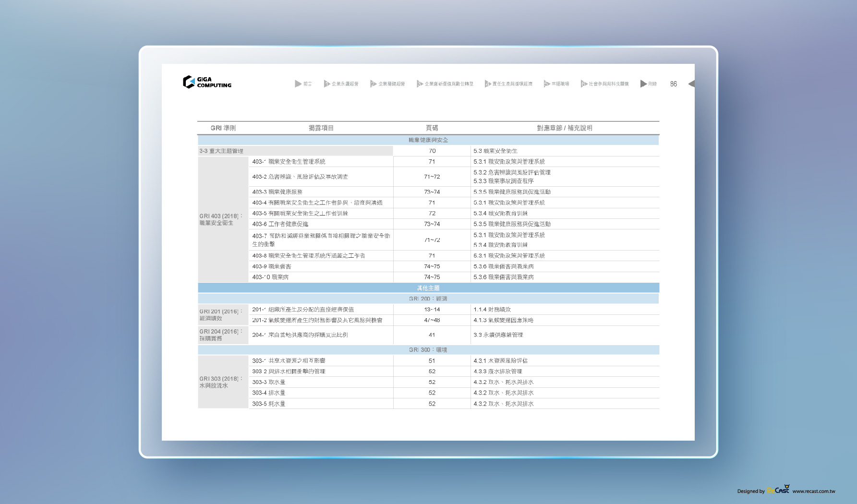Click page value 13~14 for 201-1
857x504 pixels.
[432, 309]
